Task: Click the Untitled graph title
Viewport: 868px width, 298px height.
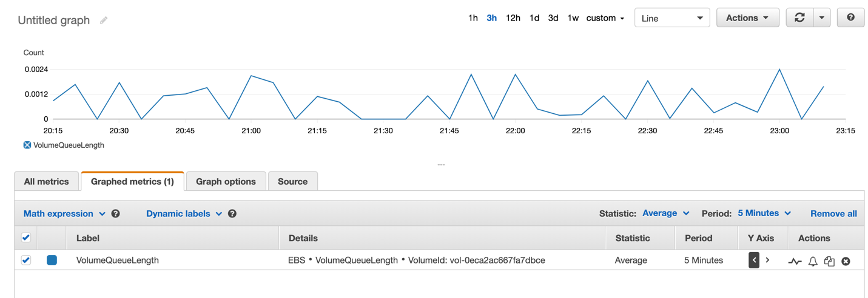Action: click(53, 20)
